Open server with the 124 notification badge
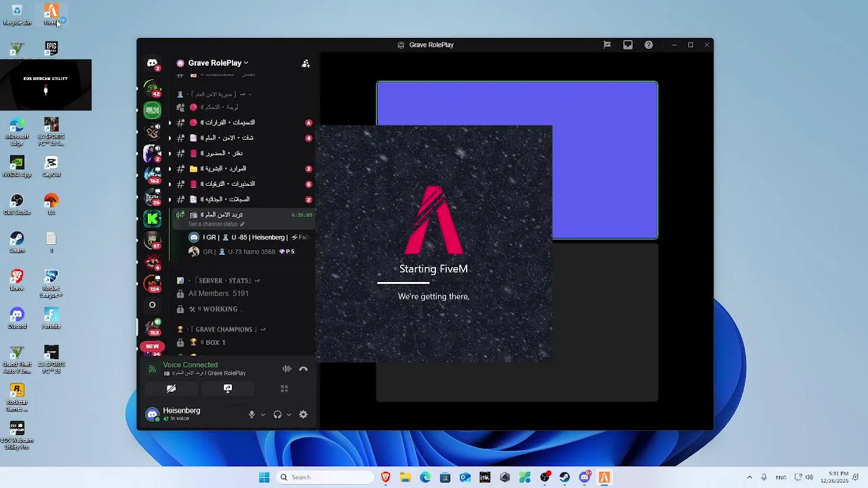This screenshot has width=868, height=488. click(153, 283)
